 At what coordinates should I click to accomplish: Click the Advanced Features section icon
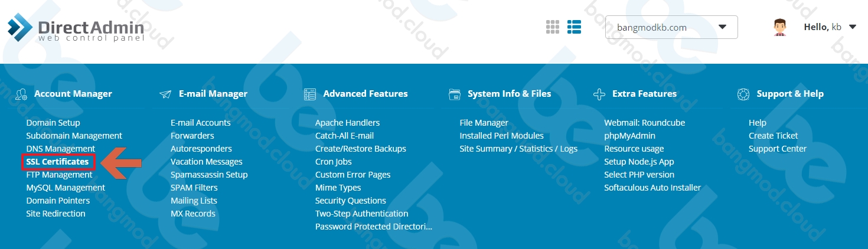pyautogui.click(x=310, y=94)
